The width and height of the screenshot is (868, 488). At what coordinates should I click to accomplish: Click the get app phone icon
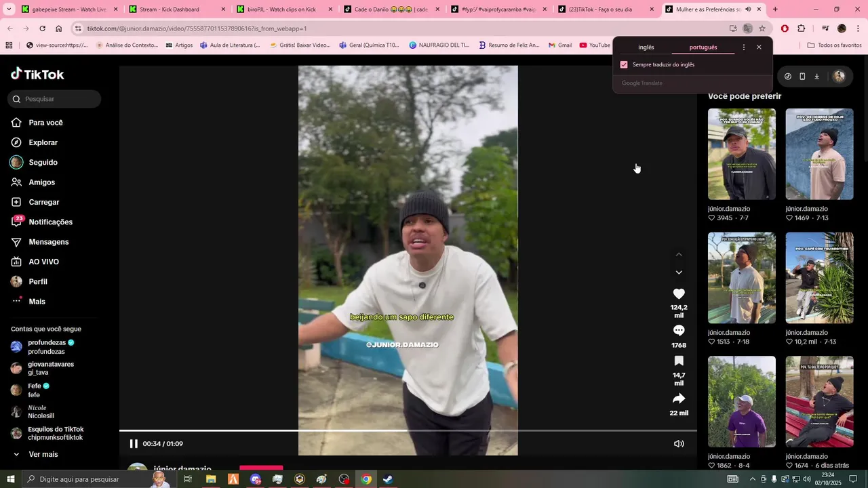[x=802, y=77]
